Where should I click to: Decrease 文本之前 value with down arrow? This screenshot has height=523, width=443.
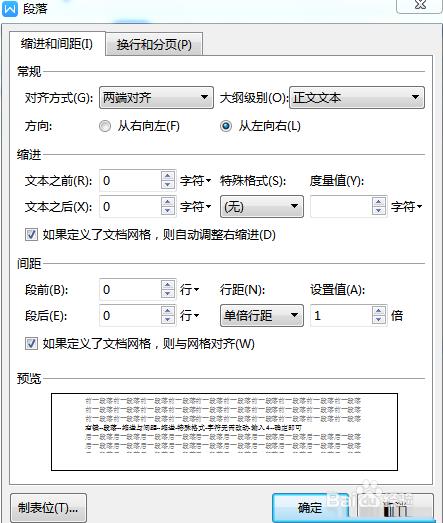(x=168, y=185)
